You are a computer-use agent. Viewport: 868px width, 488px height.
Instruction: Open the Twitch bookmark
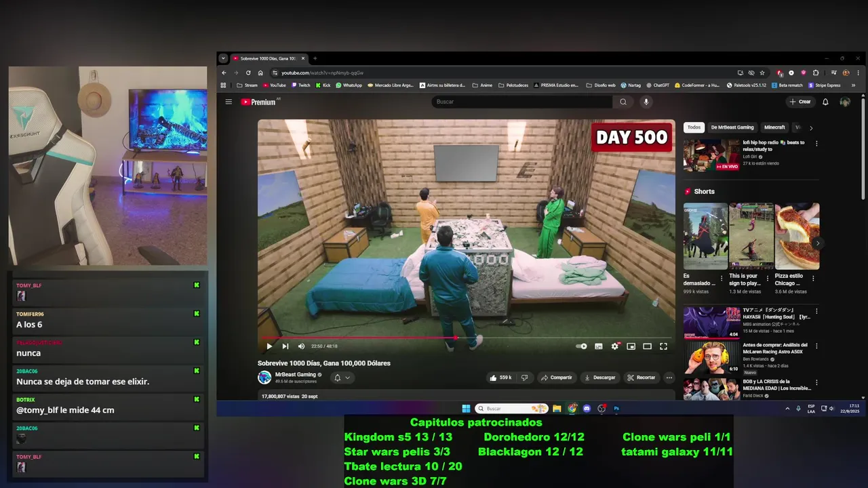click(x=300, y=85)
